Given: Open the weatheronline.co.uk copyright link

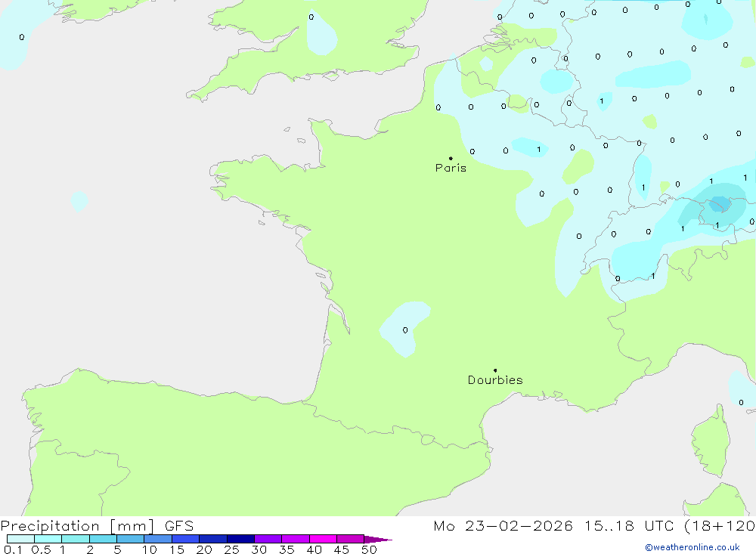Looking at the screenshot, I should [692, 547].
